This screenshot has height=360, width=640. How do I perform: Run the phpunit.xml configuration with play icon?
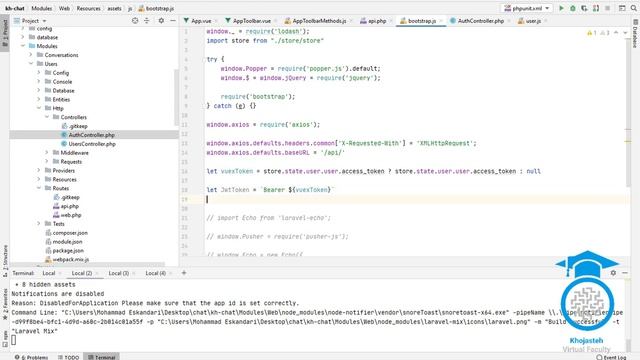pos(561,8)
